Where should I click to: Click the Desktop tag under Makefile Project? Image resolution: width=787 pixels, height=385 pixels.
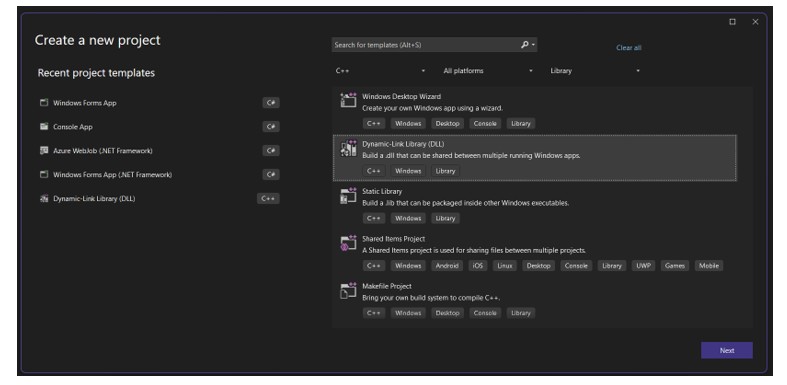(x=447, y=313)
